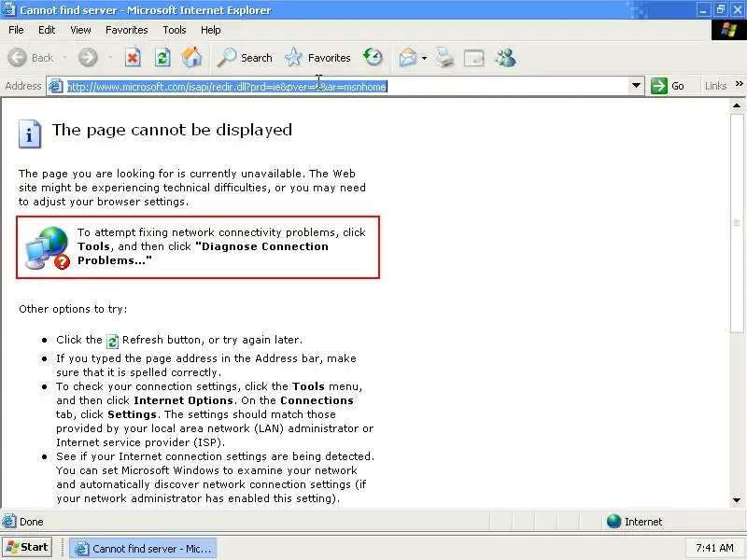The height and width of the screenshot is (560, 747).
Task: Click the Forward arrow button
Action: [x=88, y=58]
